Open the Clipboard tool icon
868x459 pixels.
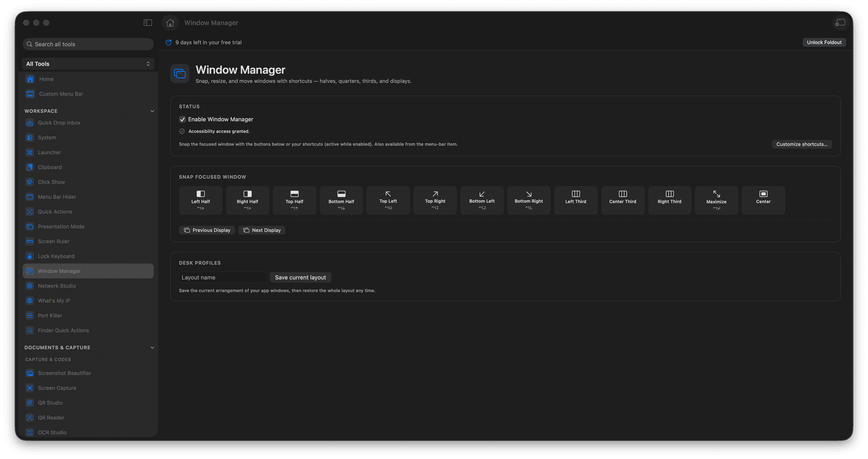tap(30, 167)
